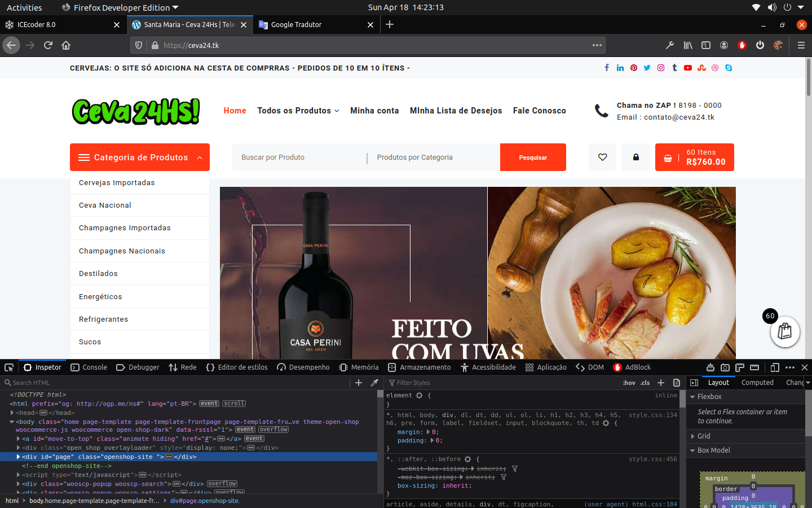Open Produtos por Categoria dropdown
Screen dimensions: 812x508
tap(433, 157)
